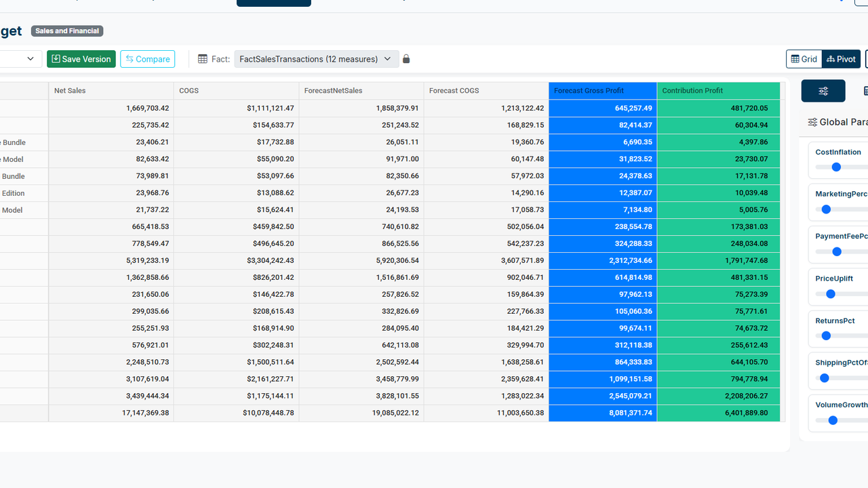Click Forecast COGS cell 3,607,571.89
The width and height of the screenshot is (868, 488).
pyautogui.click(x=486, y=261)
